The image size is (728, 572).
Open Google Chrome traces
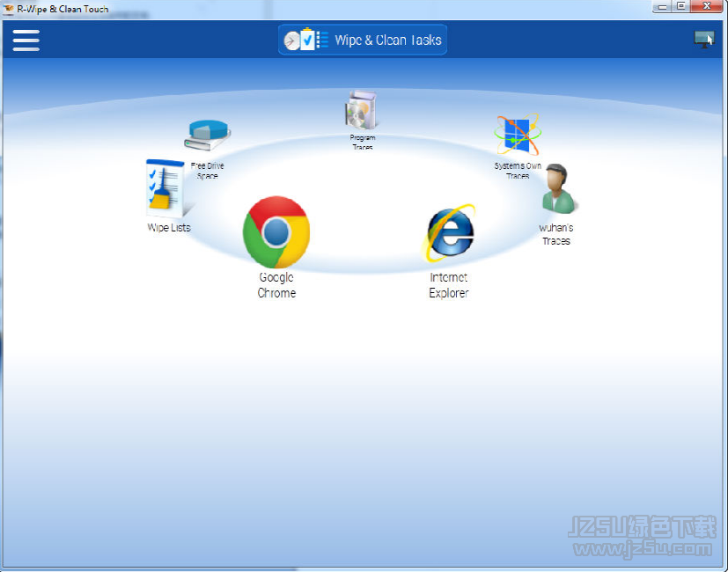(276, 231)
